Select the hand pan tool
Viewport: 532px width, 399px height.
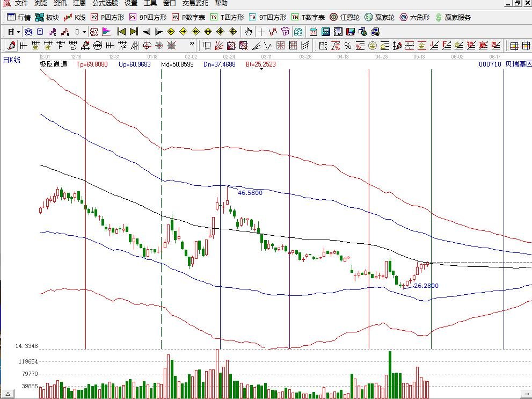(249, 32)
